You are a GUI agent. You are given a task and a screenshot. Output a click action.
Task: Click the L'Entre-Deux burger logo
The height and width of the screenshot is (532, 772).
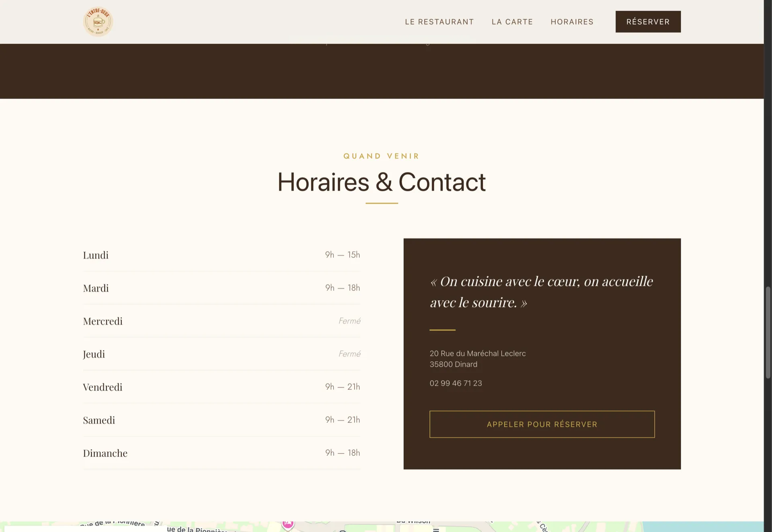(x=98, y=22)
